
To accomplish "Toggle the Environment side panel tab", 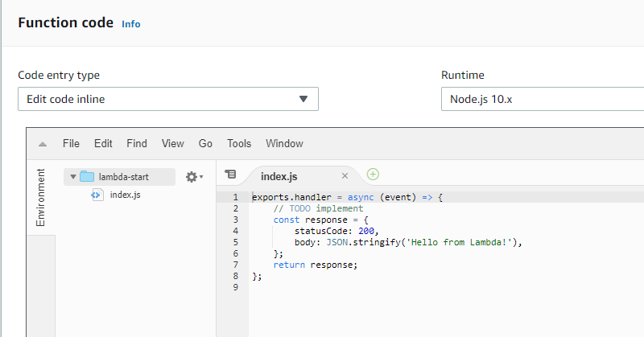I will pyautogui.click(x=41, y=197).
